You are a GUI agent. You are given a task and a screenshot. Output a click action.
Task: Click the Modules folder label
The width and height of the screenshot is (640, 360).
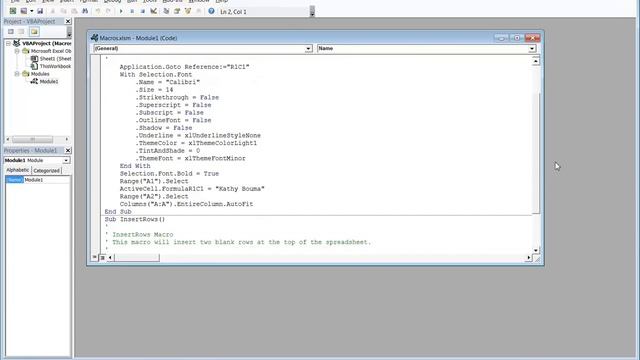(40, 74)
